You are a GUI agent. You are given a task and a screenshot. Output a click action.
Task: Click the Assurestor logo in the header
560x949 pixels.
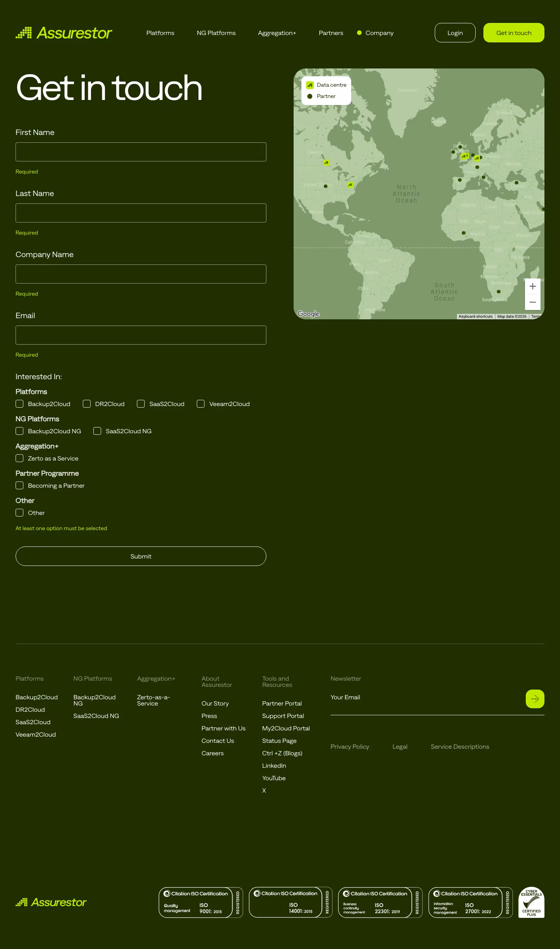click(64, 33)
